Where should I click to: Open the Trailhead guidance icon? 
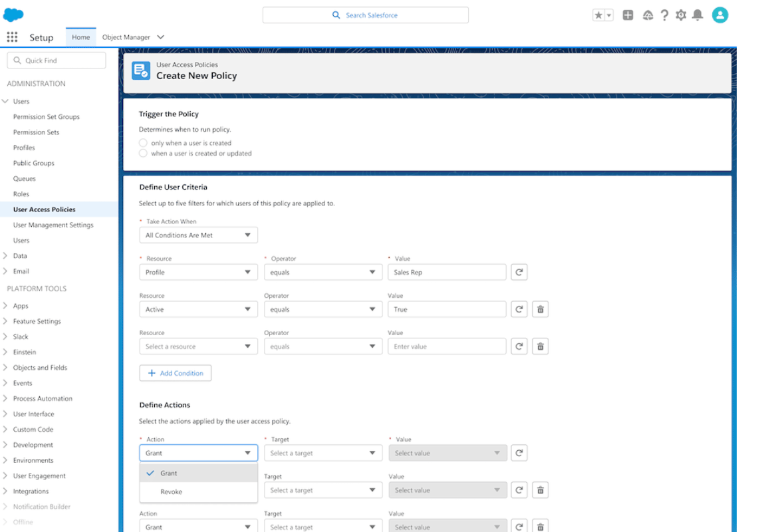click(648, 15)
